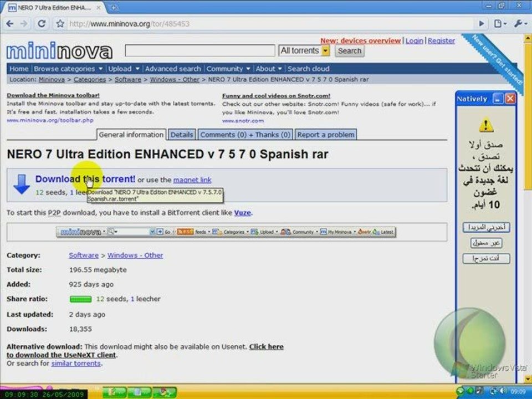Open the magnet link

[192, 180]
